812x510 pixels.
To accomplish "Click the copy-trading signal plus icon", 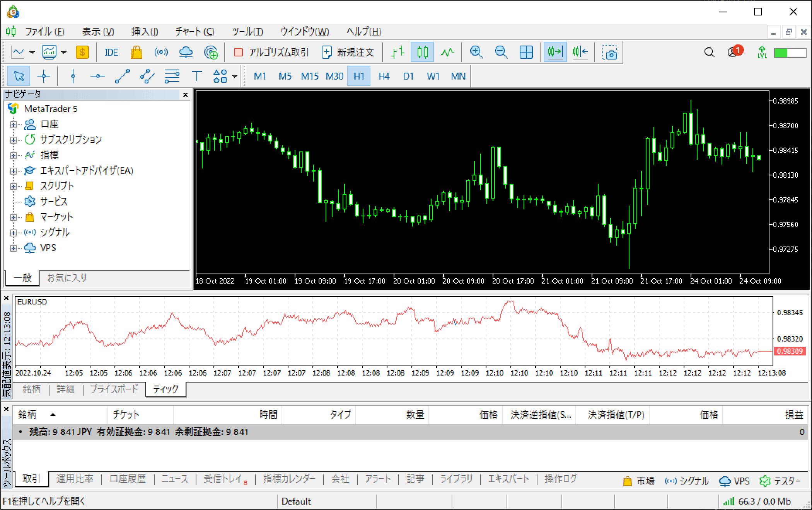I will (x=211, y=52).
